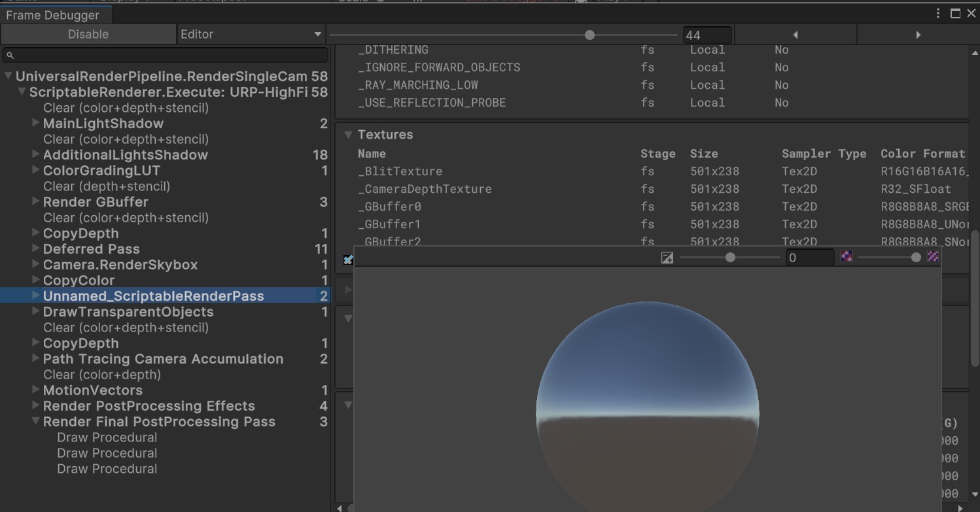
Task: Collapse the Textures section
Action: pyautogui.click(x=347, y=135)
